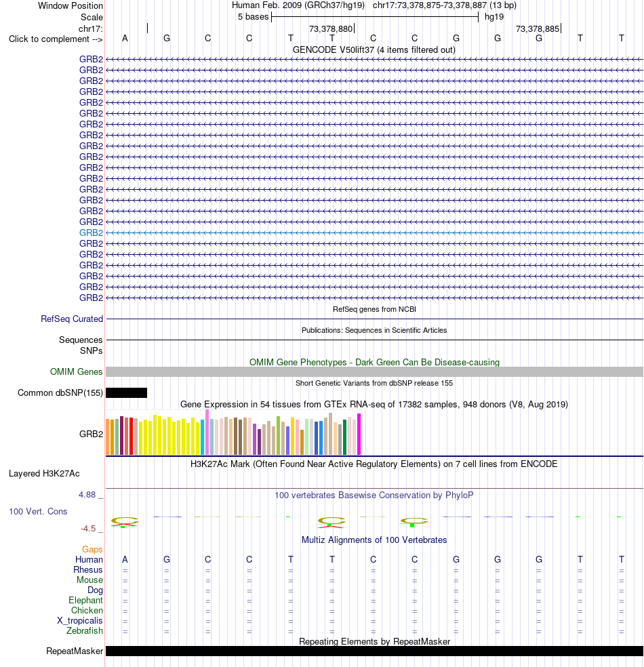
Task: Open "Short Genetic Variants from dbSNP release 155" title
Action: point(374,383)
